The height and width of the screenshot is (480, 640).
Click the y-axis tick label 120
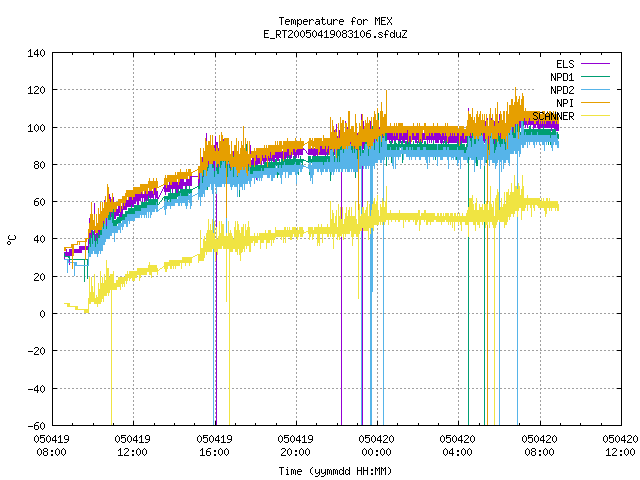(x=36, y=90)
